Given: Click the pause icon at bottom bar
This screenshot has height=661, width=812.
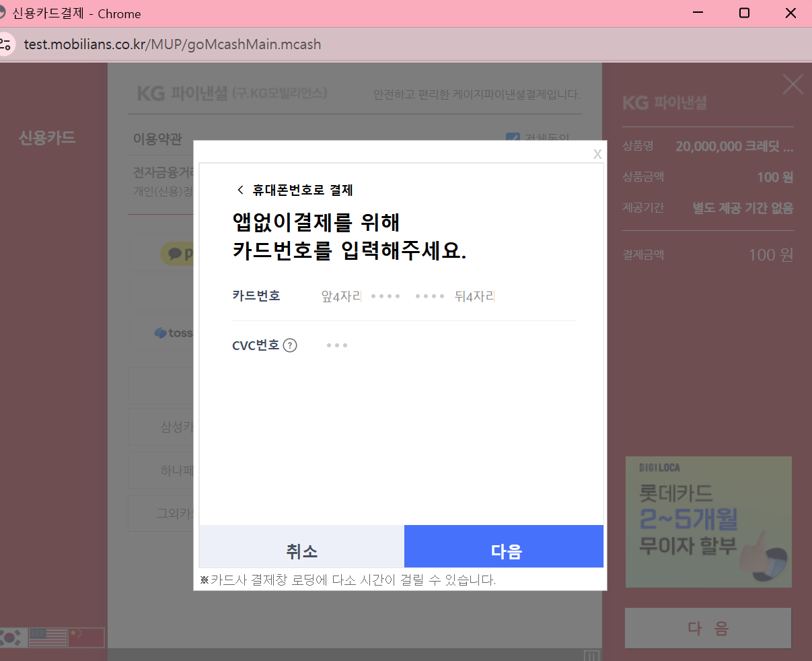Looking at the screenshot, I should 591,656.
